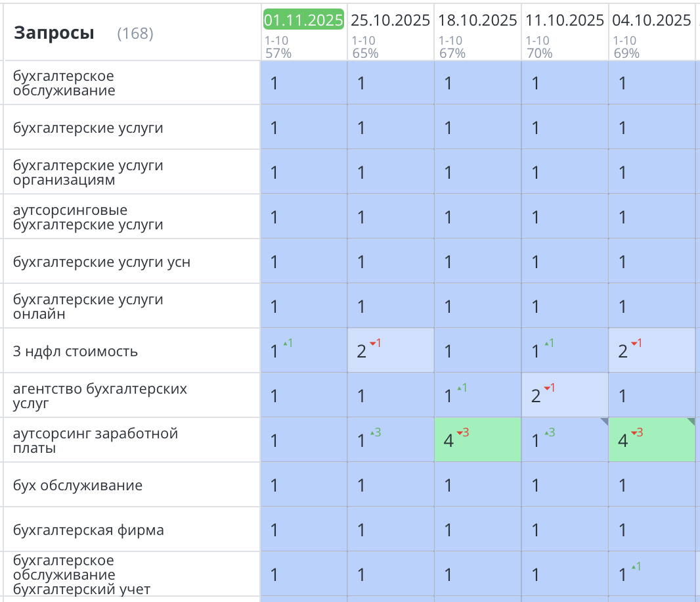
Task: Select the highlighted 01.11.2025 date column header
Action: (x=303, y=20)
